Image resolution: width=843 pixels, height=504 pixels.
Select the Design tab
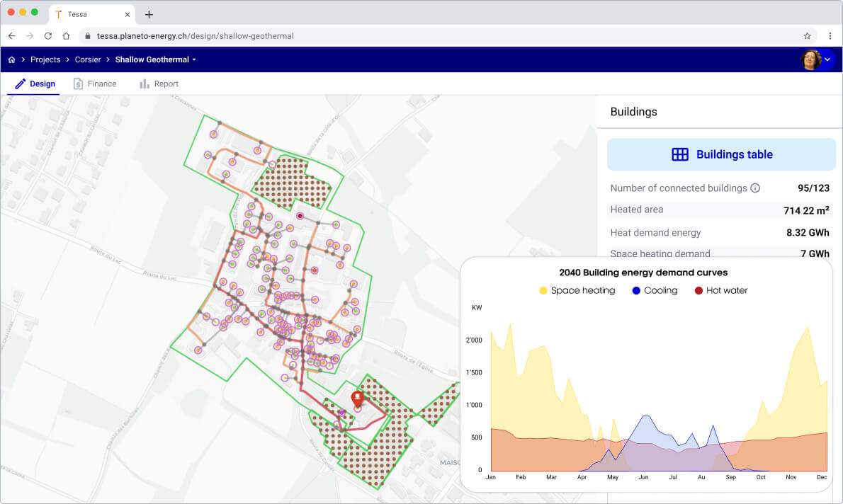click(x=35, y=84)
